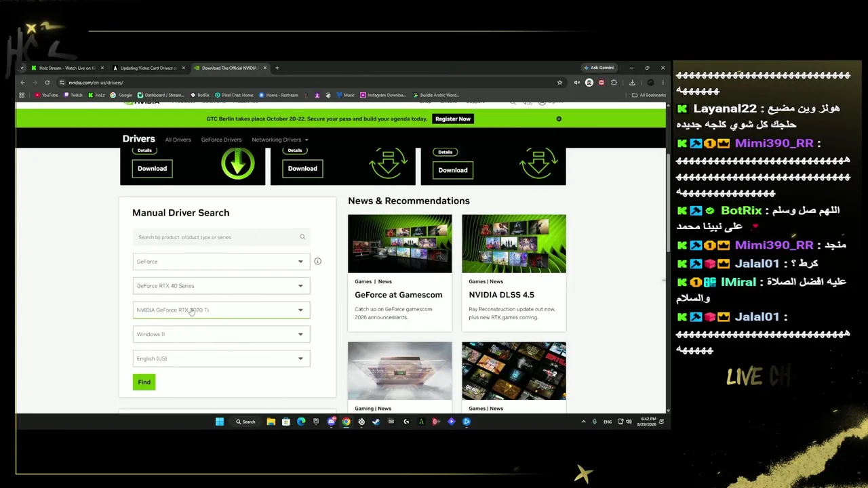
Task: Bookmark this page with the star icon
Action: pos(559,83)
